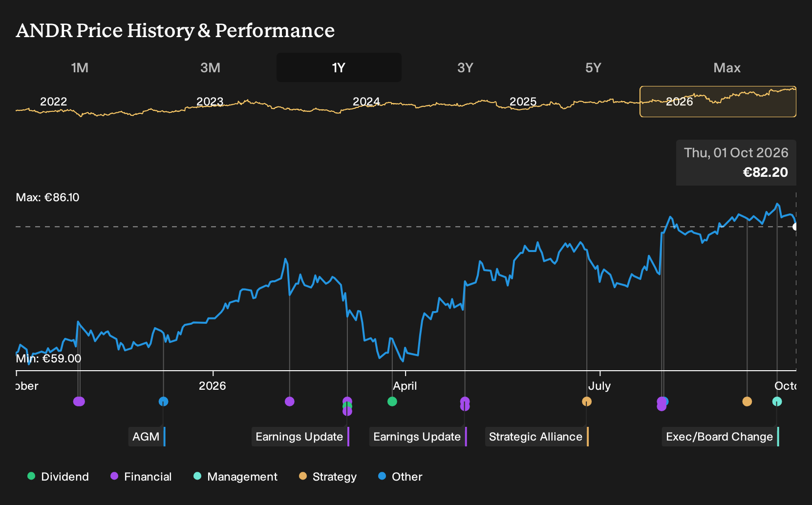
Task: Open the Earnings Update label beside Strategic Alliance
Action: [x=418, y=437]
